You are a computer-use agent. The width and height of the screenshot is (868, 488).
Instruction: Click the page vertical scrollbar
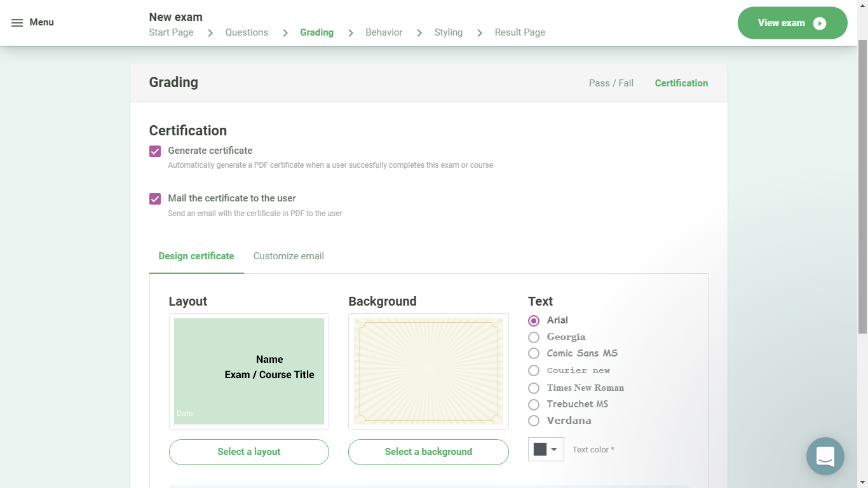[862, 187]
